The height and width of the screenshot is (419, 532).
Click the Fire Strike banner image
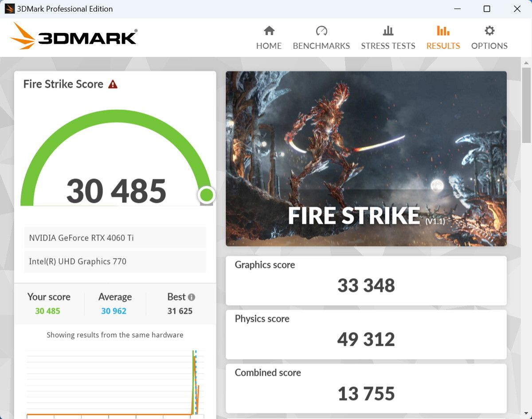tap(366, 158)
